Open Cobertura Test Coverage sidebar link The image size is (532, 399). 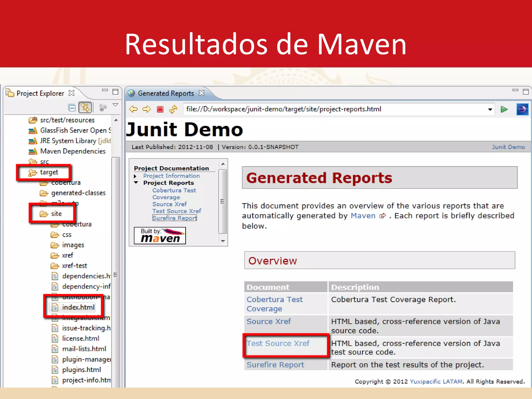click(174, 194)
